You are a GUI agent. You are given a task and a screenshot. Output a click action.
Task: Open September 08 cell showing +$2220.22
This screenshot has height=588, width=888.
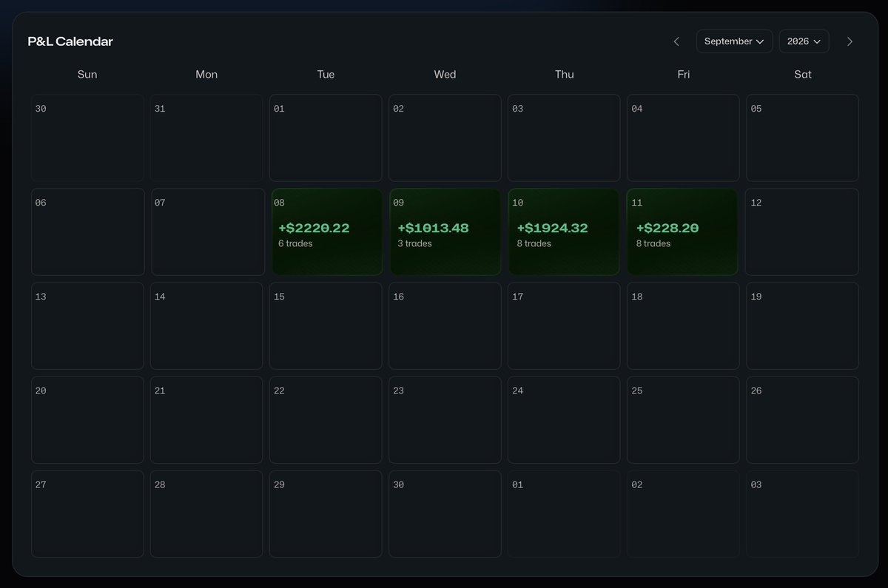point(326,232)
